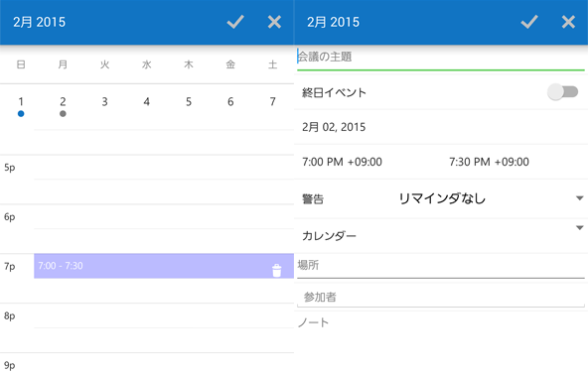Select day 4 in the week row
The height and width of the screenshot is (374, 588).
147,102
